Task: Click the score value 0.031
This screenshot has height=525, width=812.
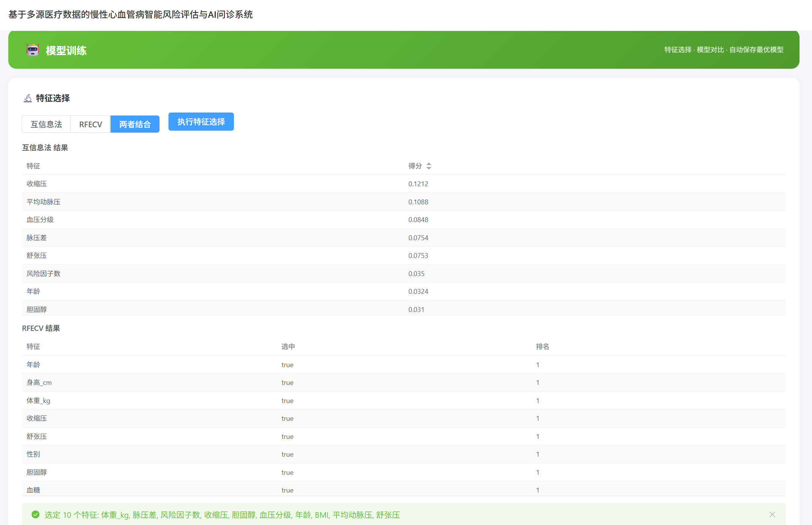Action: pos(416,309)
